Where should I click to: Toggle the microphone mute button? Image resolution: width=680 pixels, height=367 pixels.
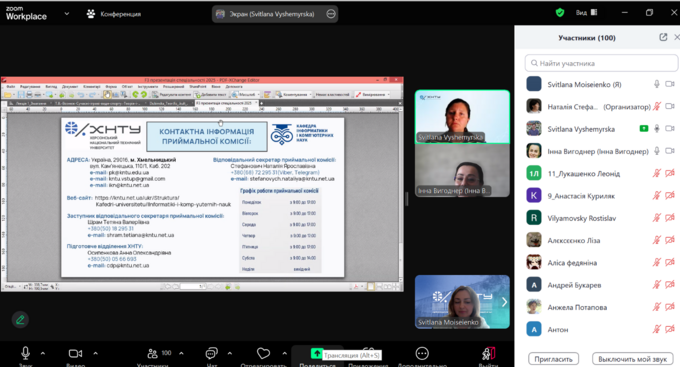coord(26,353)
